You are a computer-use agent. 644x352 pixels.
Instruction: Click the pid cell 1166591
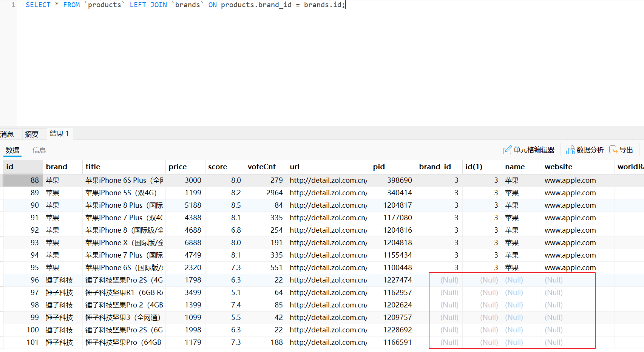pos(397,342)
